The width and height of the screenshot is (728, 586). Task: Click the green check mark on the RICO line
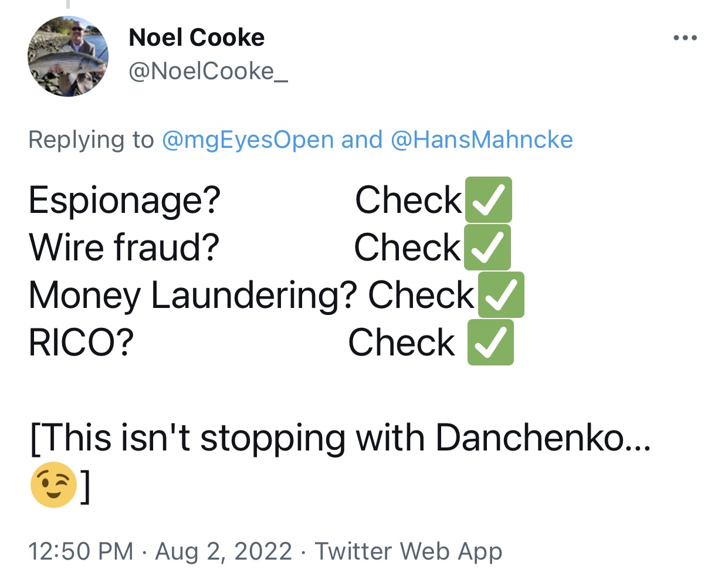click(x=490, y=343)
